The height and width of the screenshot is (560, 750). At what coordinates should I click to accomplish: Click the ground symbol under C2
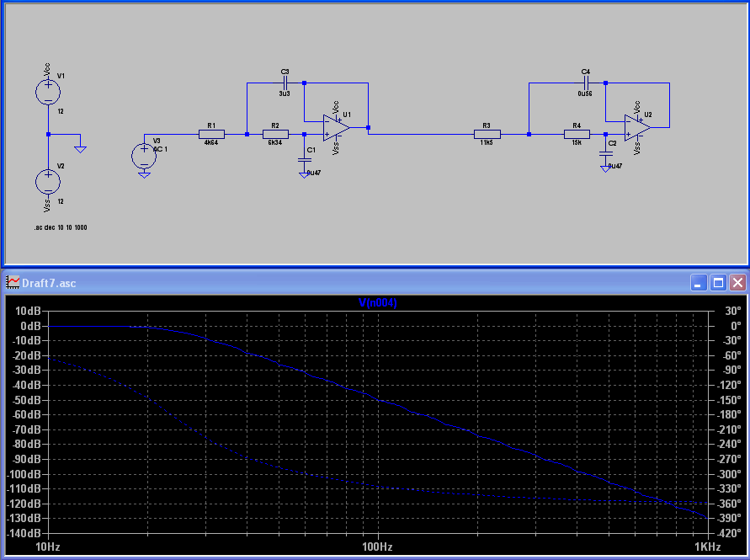tap(605, 168)
